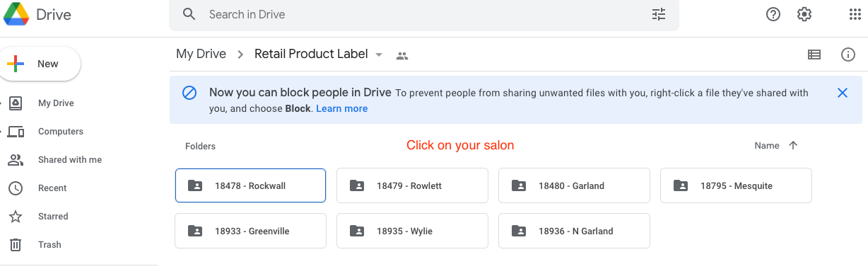Open the Google apps grid

point(855,14)
